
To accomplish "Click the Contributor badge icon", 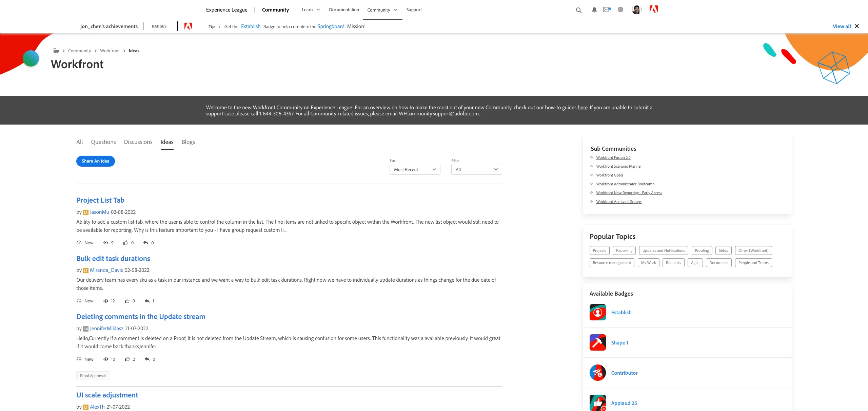I will (x=597, y=373).
